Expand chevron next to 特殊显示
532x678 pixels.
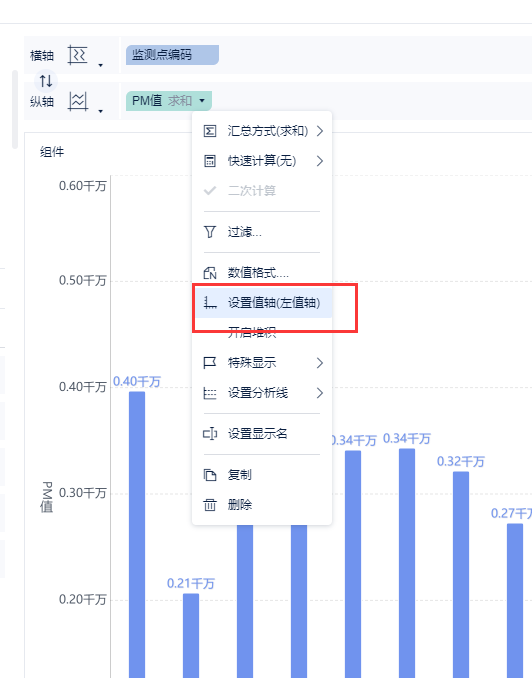point(320,363)
